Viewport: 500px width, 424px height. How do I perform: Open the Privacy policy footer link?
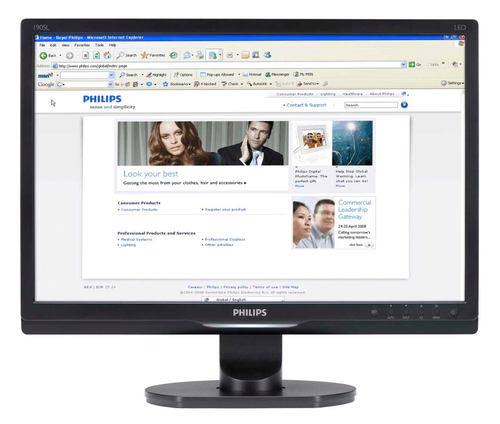coord(236,287)
